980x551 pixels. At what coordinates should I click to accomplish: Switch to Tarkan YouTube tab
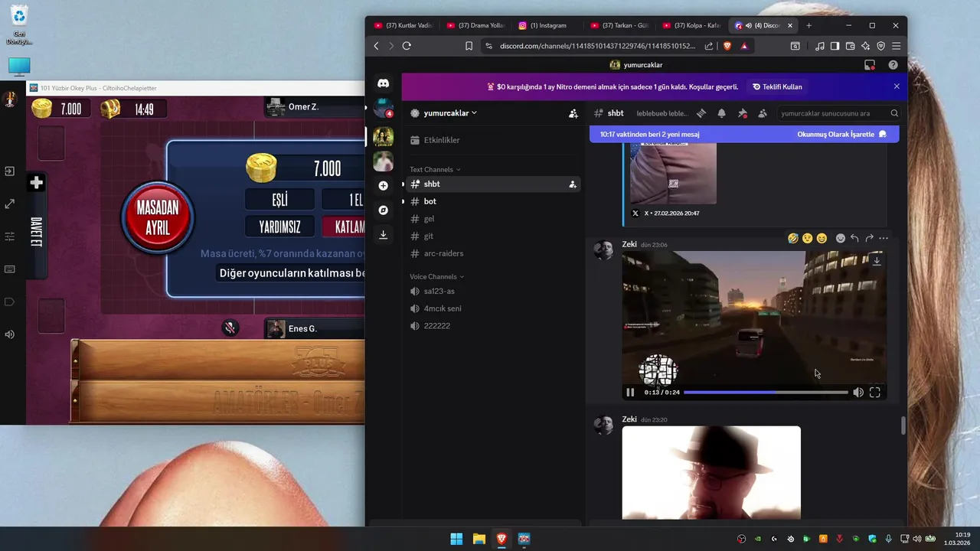(619, 25)
